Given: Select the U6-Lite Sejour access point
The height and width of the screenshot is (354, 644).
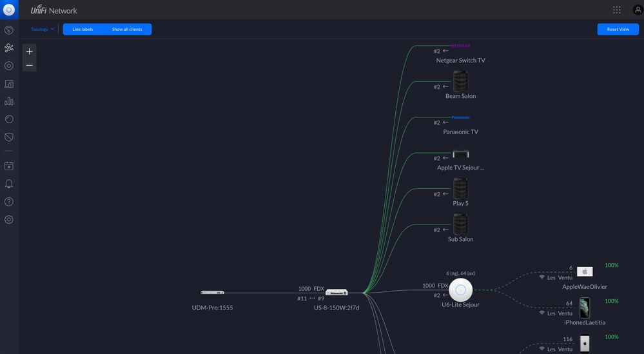Looking at the screenshot, I should [461, 290].
